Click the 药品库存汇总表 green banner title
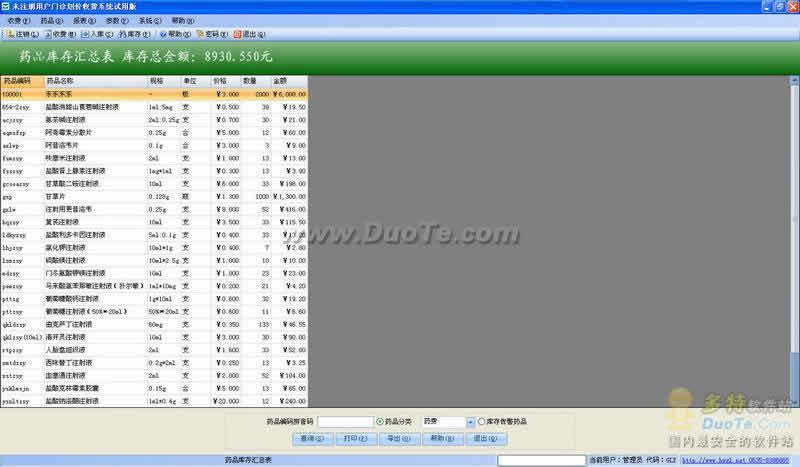The width and height of the screenshot is (800, 467). point(67,56)
